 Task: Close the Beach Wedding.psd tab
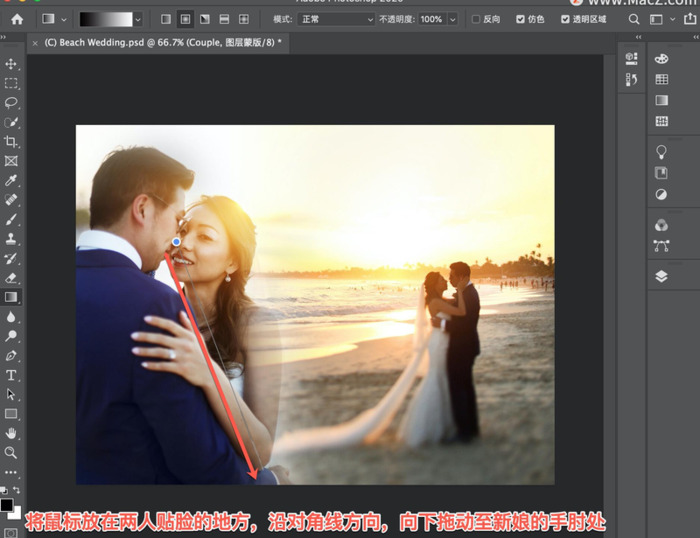pos(35,43)
